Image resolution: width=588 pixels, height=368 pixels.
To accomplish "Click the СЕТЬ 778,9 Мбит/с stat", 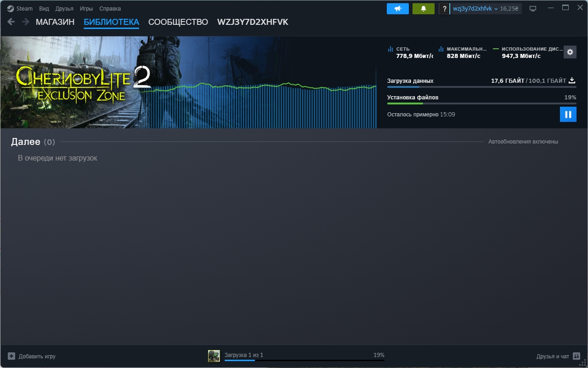I will [410, 52].
